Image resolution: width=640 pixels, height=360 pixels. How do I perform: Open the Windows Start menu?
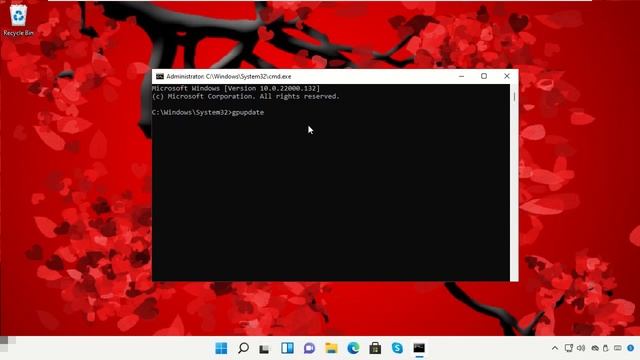click(x=221, y=348)
